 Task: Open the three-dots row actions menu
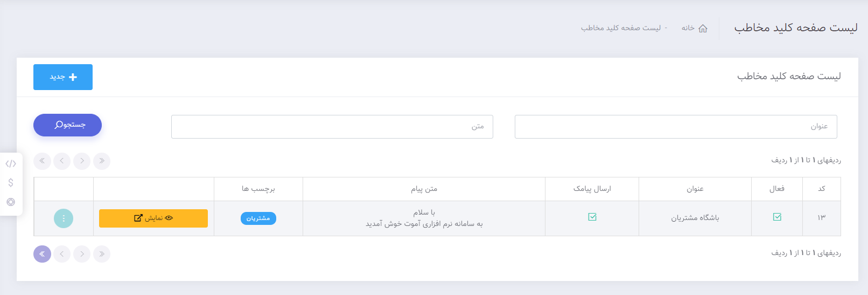coord(64,218)
